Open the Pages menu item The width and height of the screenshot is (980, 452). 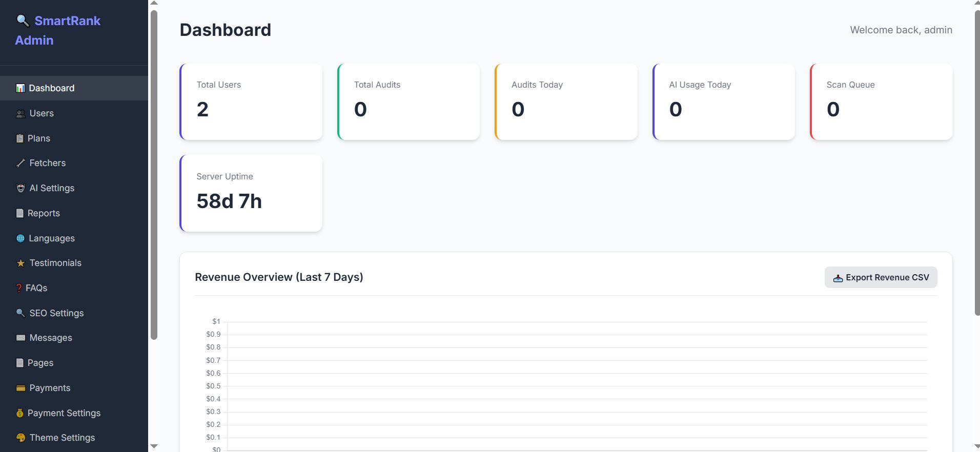40,363
